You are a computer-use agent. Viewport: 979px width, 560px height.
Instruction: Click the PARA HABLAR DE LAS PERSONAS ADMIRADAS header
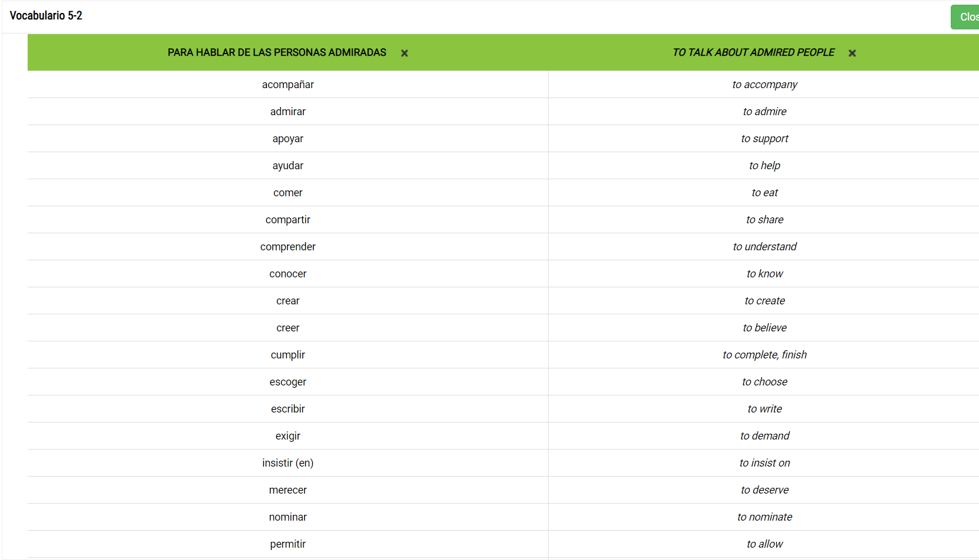click(x=277, y=52)
